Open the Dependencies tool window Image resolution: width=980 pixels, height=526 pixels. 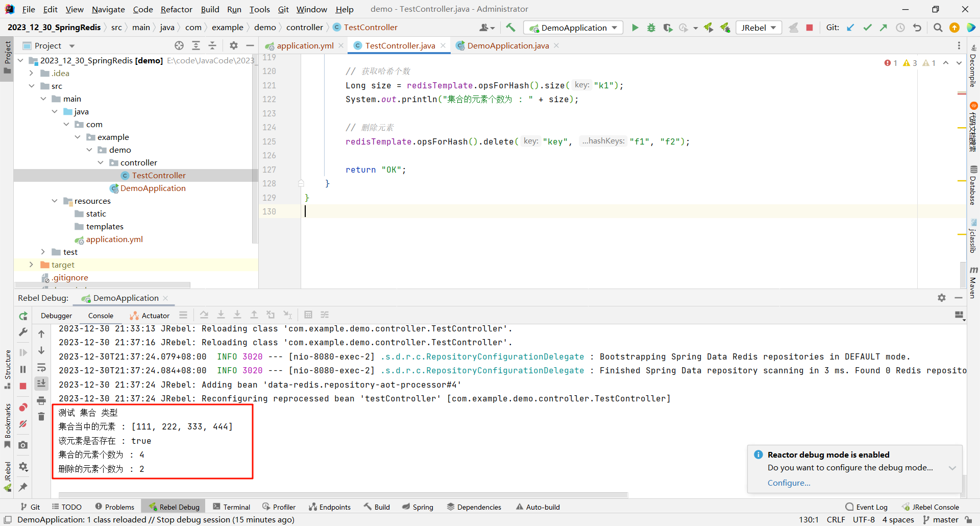coord(474,507)
